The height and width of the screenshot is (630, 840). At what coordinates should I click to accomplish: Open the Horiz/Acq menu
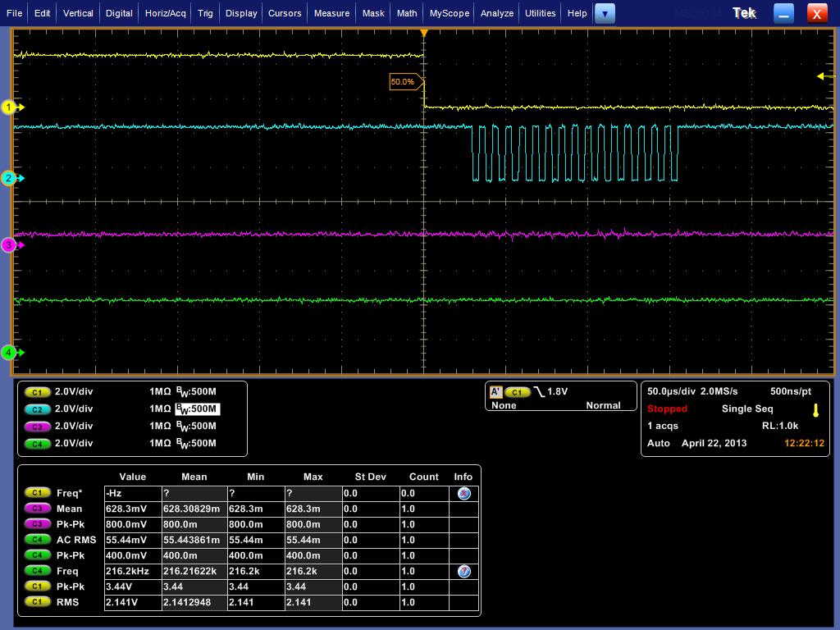[166, 13]
